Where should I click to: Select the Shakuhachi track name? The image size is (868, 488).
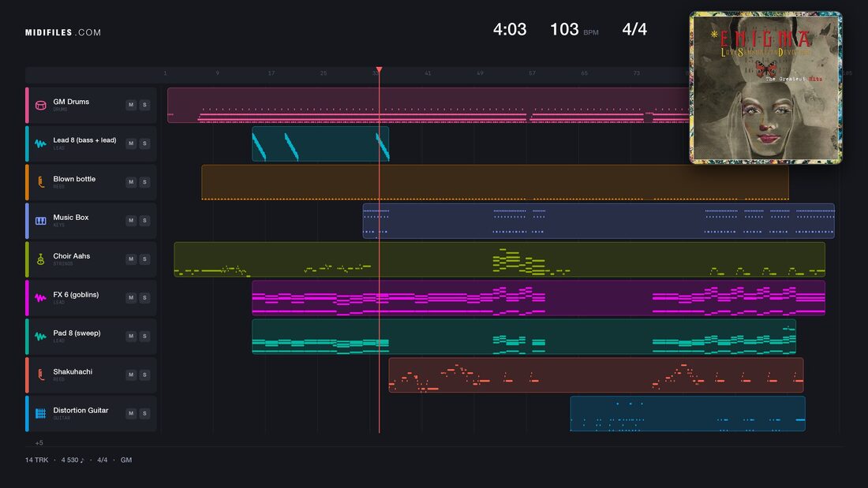(73, 372)
